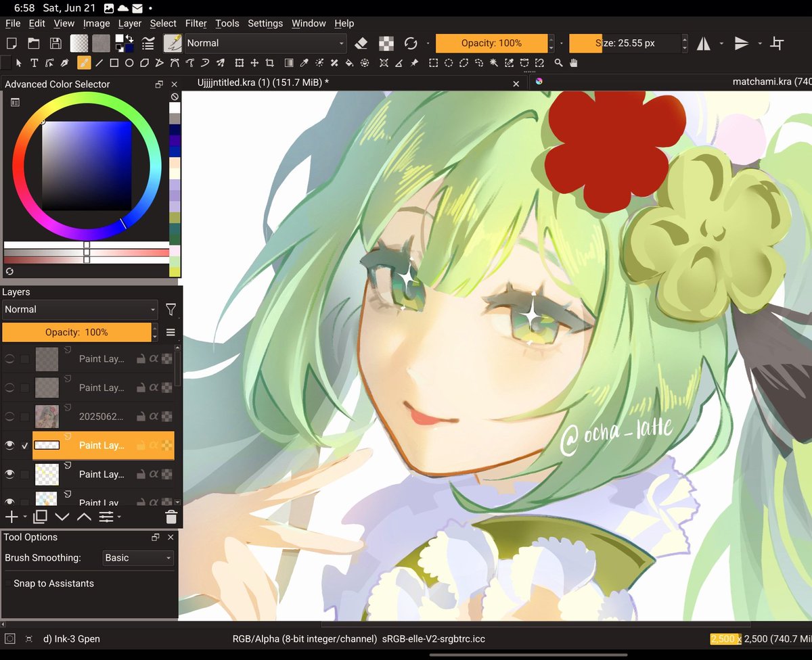Activate the Transform tool
The height and width of the screenshot is (660, 812).
pos(239,63)
